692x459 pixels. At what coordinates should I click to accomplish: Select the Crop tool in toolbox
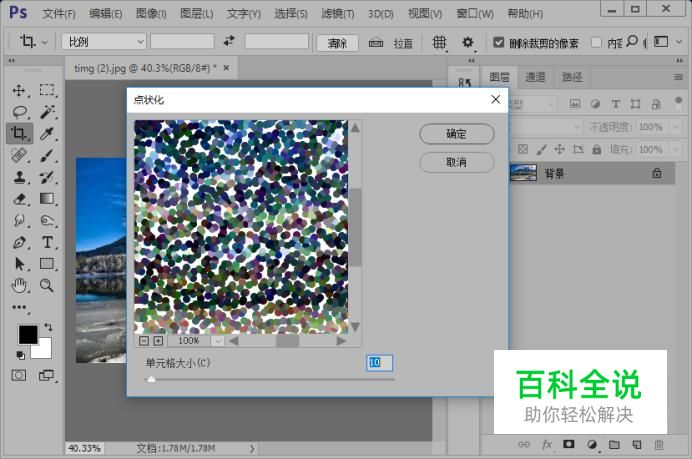[19, 133]
